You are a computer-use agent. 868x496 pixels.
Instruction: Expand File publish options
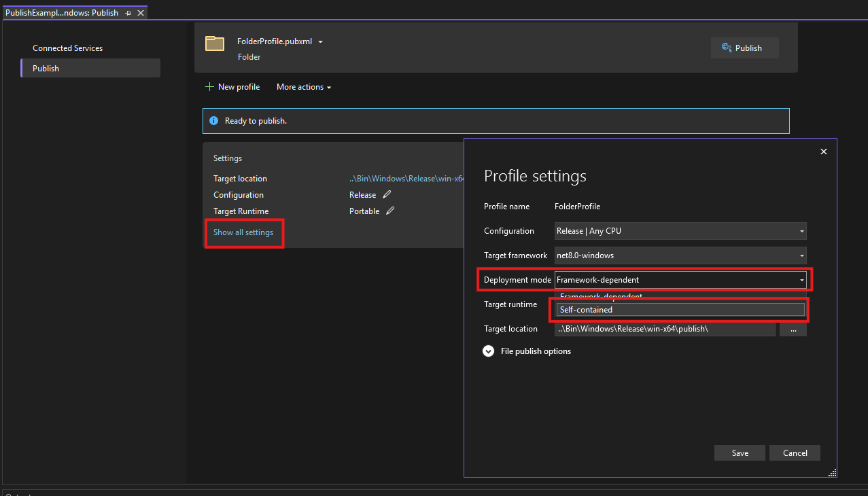tap(488, 351)
